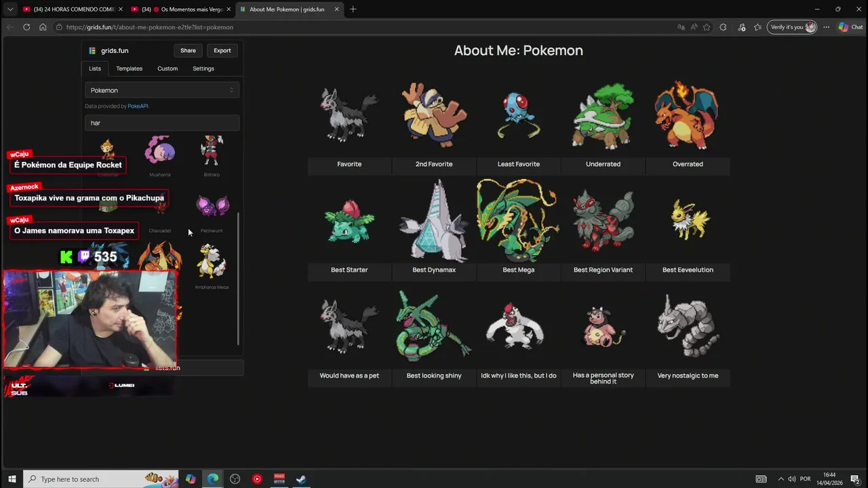The image size is (868, 488).
Task: Focus the search field containing "har"
Action: pos(162,123)
